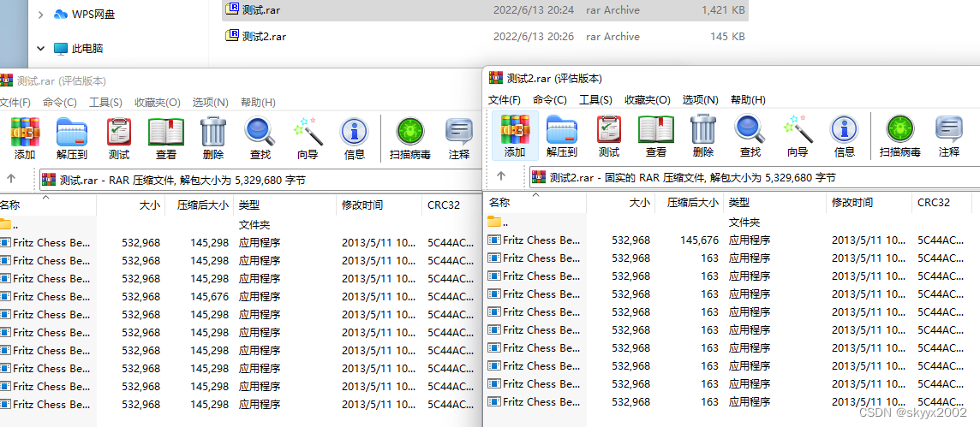Click Find icon in 测试.rar window
Image resolution: width=980 pixels, height=427 pixels.
pyautogui.click(x=260, y=139)
